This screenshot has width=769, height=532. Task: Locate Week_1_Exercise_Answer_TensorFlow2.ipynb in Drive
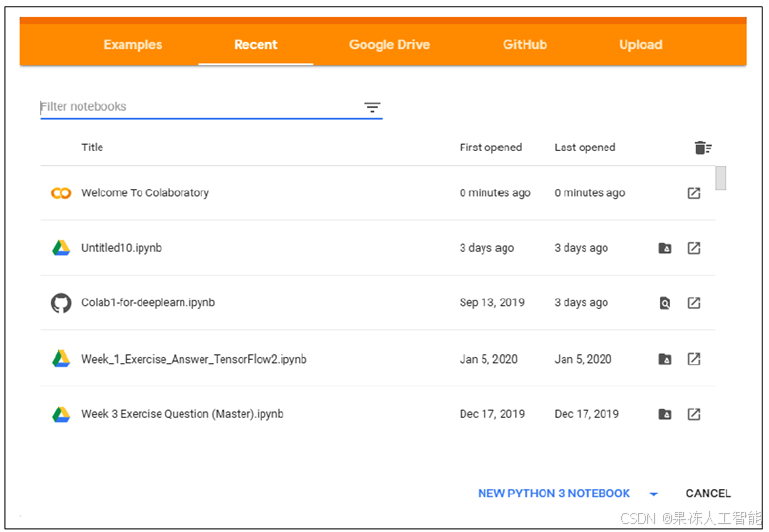(x=665, y=359)
